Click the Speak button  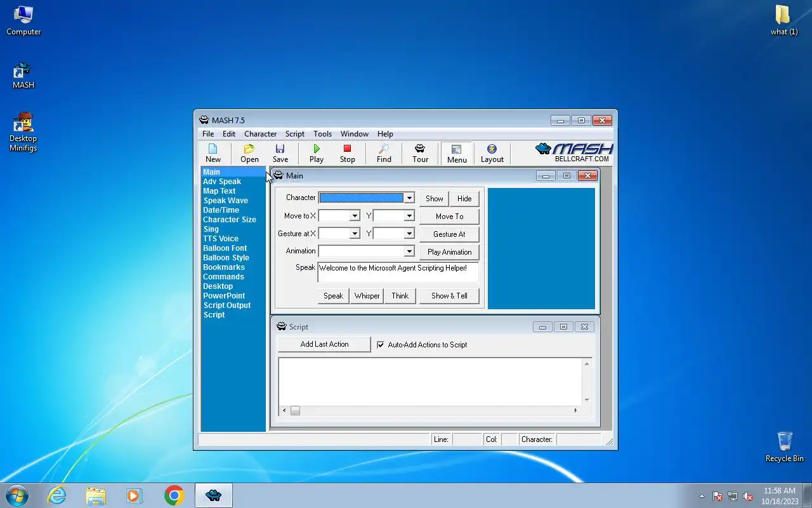[x=333, y=296]
